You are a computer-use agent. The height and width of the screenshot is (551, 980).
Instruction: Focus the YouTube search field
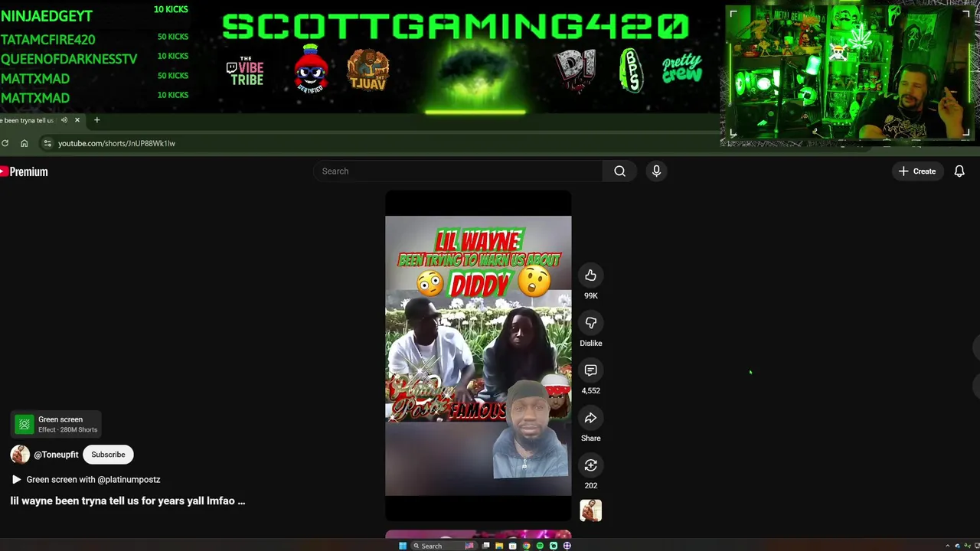pos(458,171)
